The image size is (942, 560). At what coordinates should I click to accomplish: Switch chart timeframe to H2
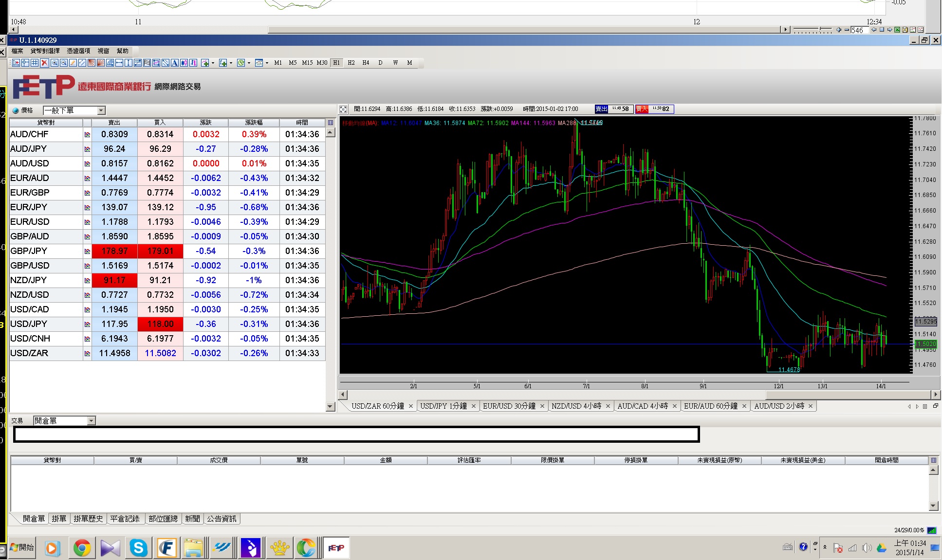click(x=351, y=63)
